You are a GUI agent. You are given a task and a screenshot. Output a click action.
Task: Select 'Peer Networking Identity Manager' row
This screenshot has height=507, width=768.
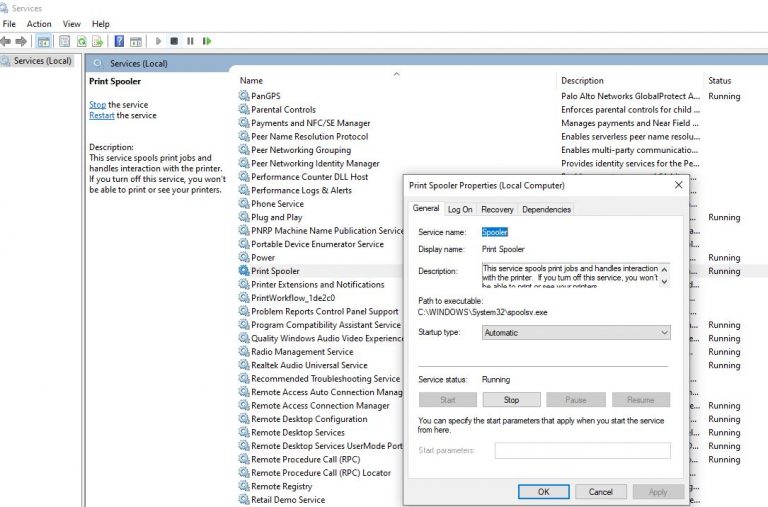[315, 163]
